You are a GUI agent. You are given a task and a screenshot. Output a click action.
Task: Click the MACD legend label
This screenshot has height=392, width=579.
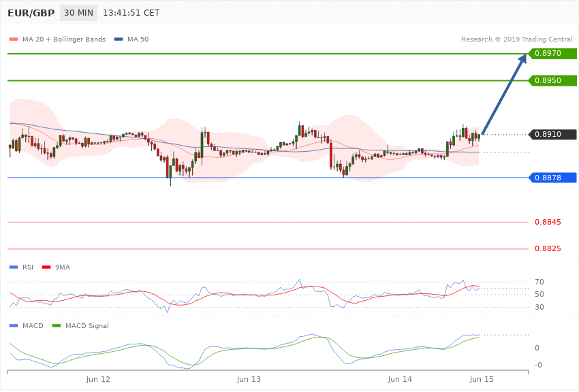tap(33, 325)
